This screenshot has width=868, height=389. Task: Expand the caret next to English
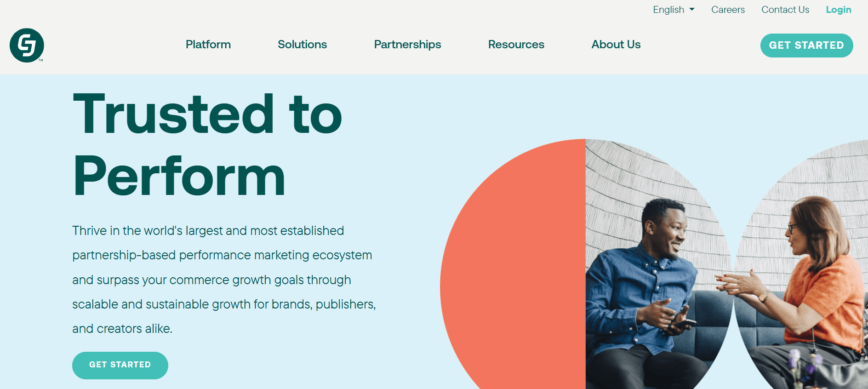point(692,9)
